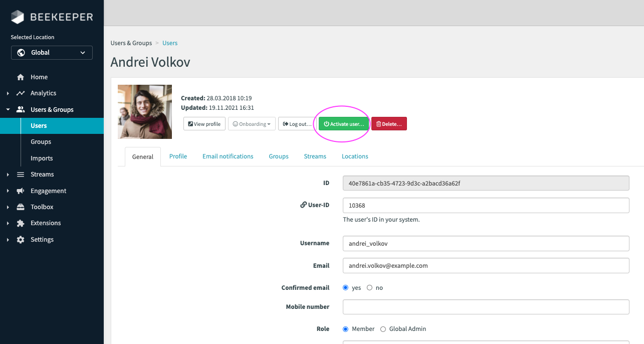Click the Users & Groups people icon
The width and height of the screenshot is (644, 344).
point(20,109)
